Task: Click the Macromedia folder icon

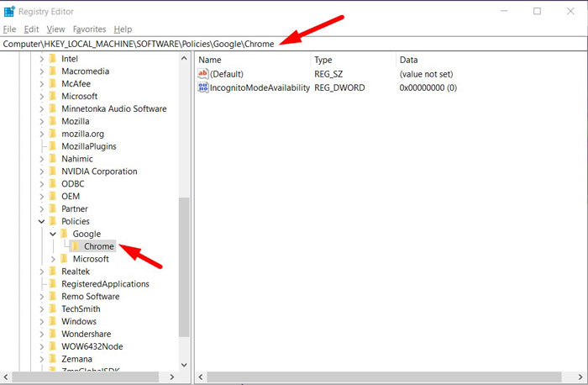Action: 53,71
